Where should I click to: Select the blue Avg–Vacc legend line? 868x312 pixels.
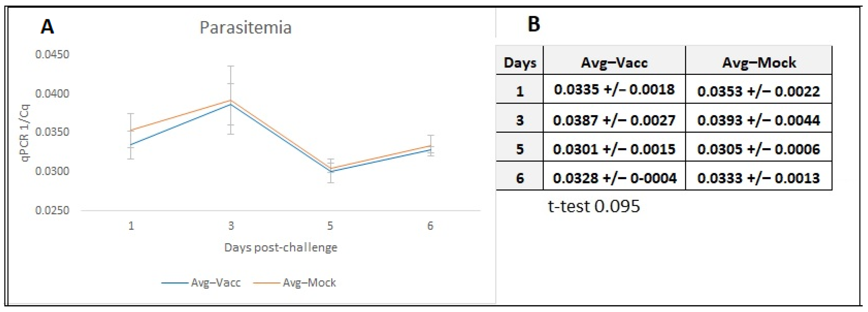coord(175,283)
